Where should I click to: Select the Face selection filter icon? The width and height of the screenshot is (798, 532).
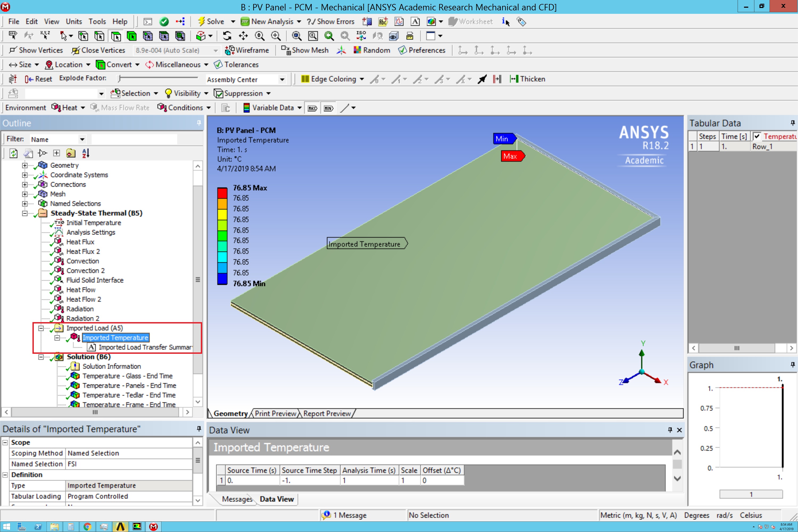pos(116,36)
